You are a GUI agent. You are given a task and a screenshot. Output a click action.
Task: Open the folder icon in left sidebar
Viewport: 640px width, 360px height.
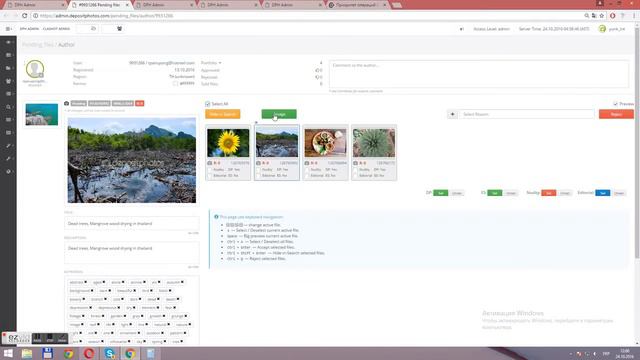coord(8,68)
